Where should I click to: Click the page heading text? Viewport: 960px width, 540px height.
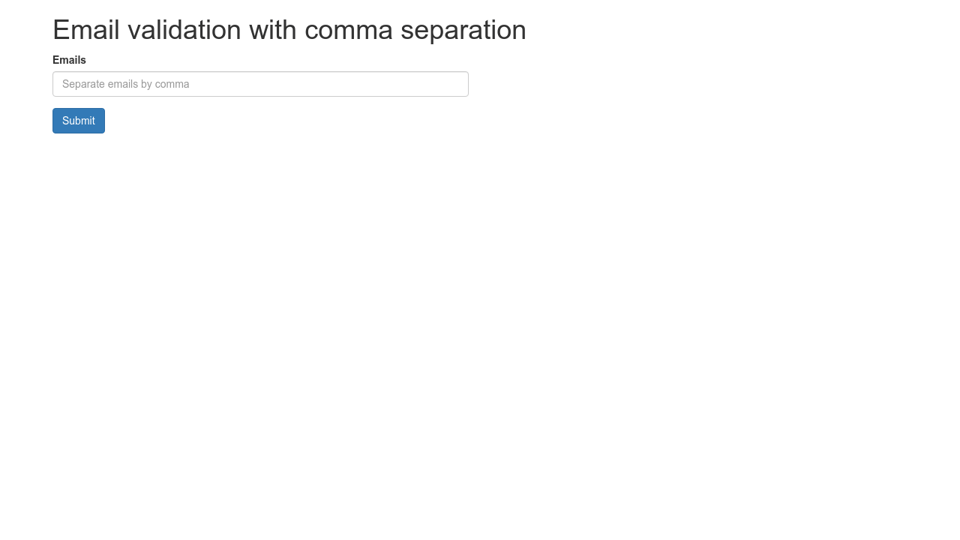[x=289, y=30]
